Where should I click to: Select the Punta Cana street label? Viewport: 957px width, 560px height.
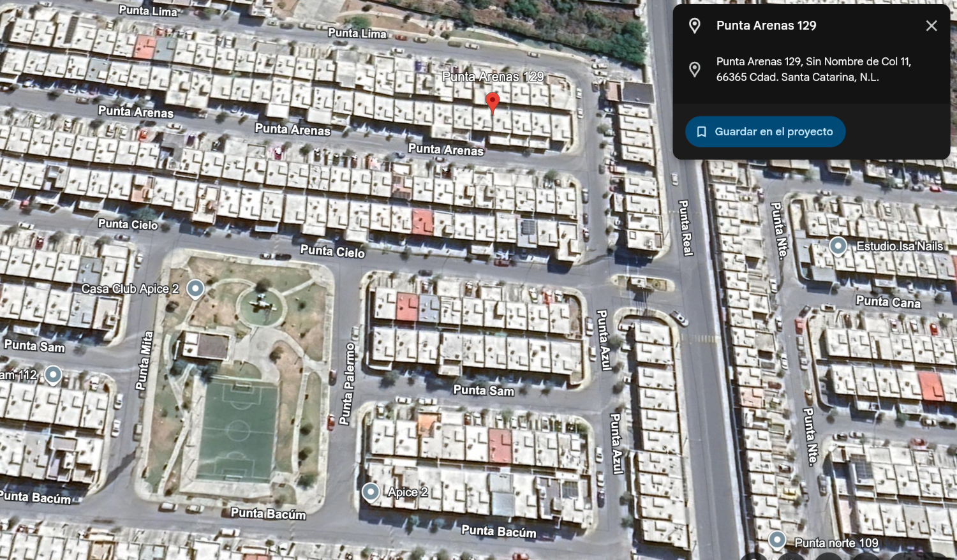pos(888,302)
